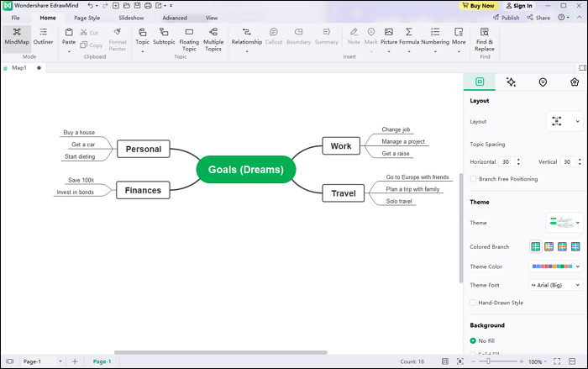
Task: Click the Publish button
Action: click(507, 18)
